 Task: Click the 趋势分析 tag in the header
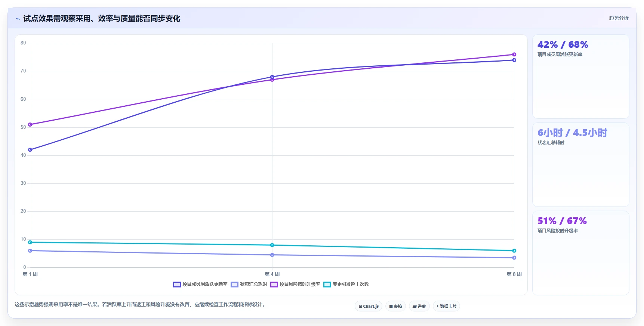click(619, 18)
